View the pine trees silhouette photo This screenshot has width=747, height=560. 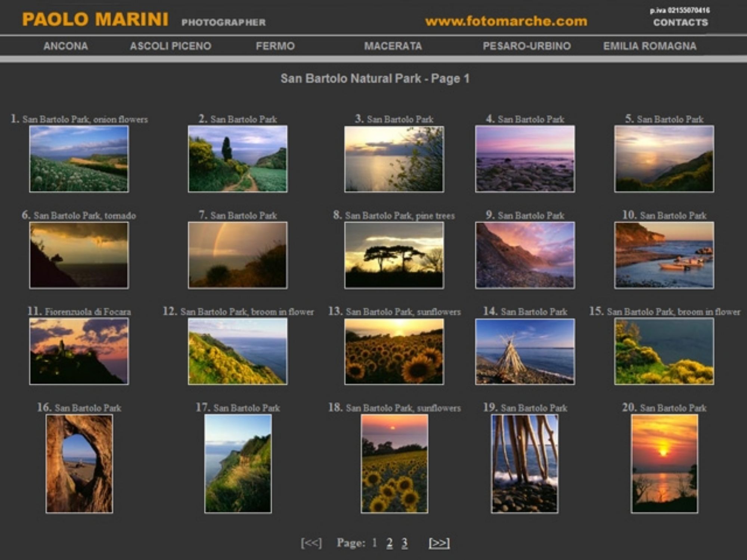pos(394,255)
